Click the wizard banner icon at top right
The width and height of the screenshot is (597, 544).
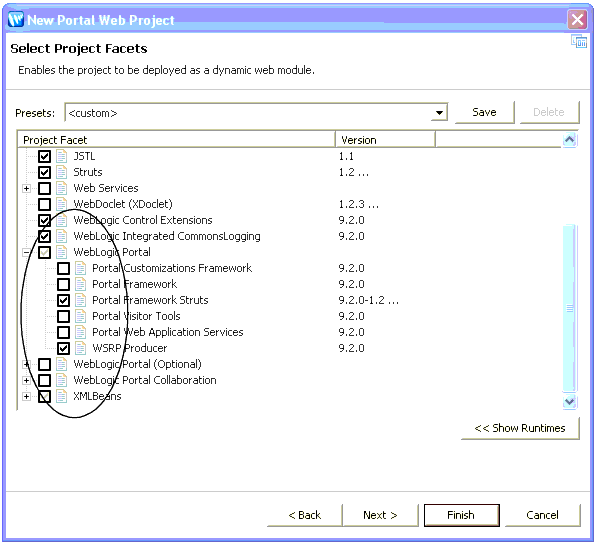click(x=579, y=41)
